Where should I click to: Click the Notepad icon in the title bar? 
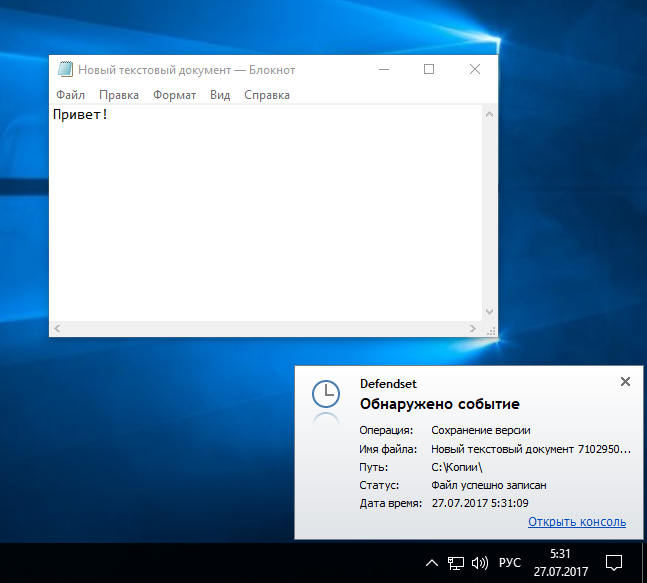(x=65, y=69)
